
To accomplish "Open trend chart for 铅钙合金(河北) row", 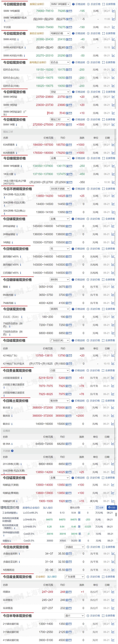I will tap(113, 70).
